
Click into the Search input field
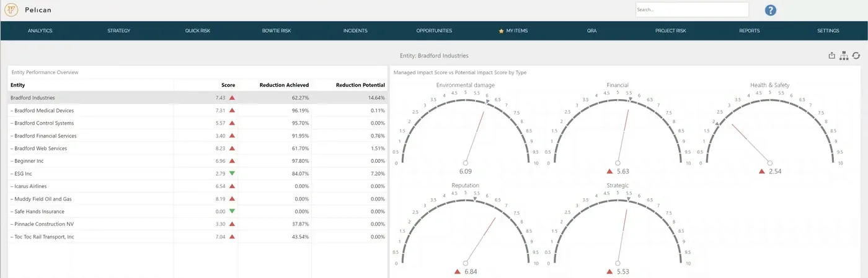[x=692, y=10]
